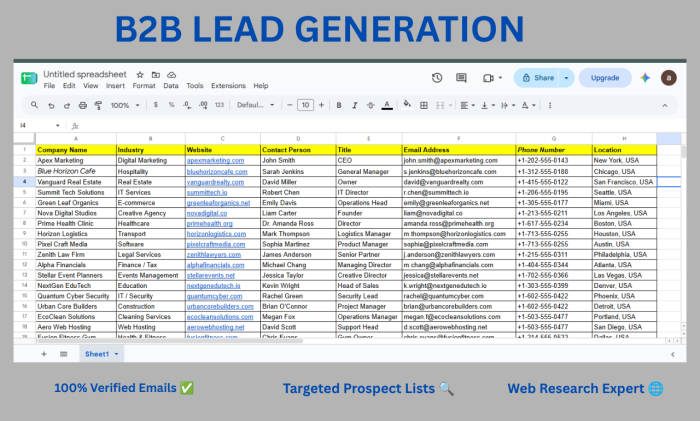This screenshot has width=700, height=421.
Task: Open the Format menu
Action: coord(144,86)
